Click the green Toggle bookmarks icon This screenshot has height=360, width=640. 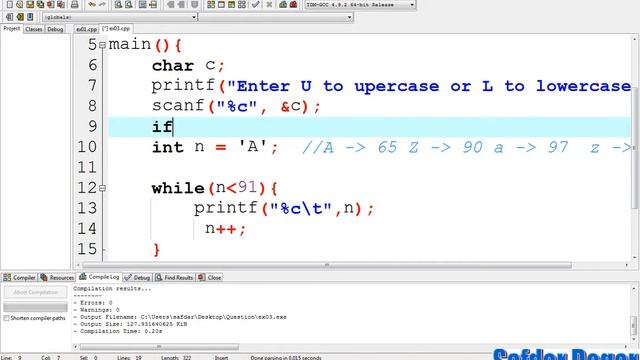(x=20, y=17)
